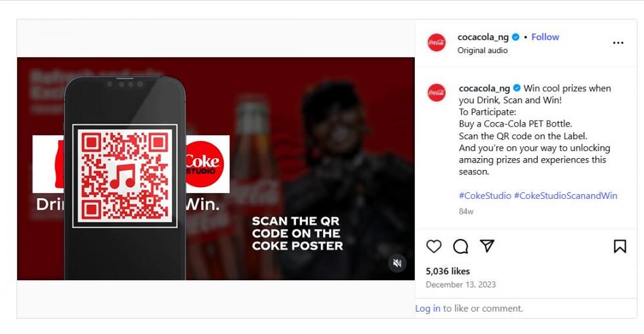
Task: Open the #CokeStudio hashtag
Action: tap(485, 196)
